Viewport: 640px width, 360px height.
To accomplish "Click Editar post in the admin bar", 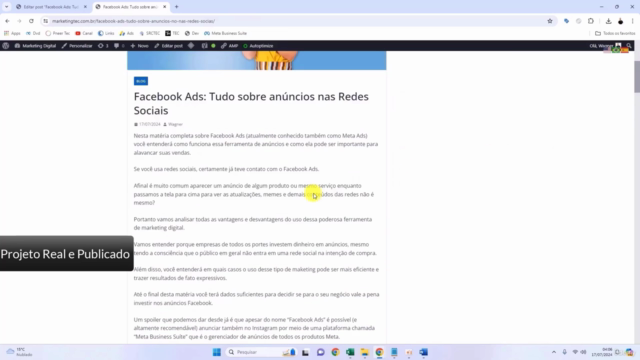I will [x=169, y=46].
